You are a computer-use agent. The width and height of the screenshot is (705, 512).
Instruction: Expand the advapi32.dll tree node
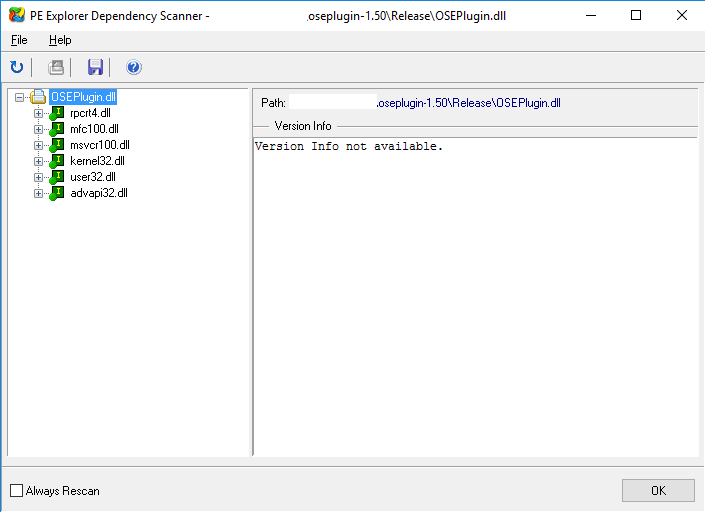point(39,193)
